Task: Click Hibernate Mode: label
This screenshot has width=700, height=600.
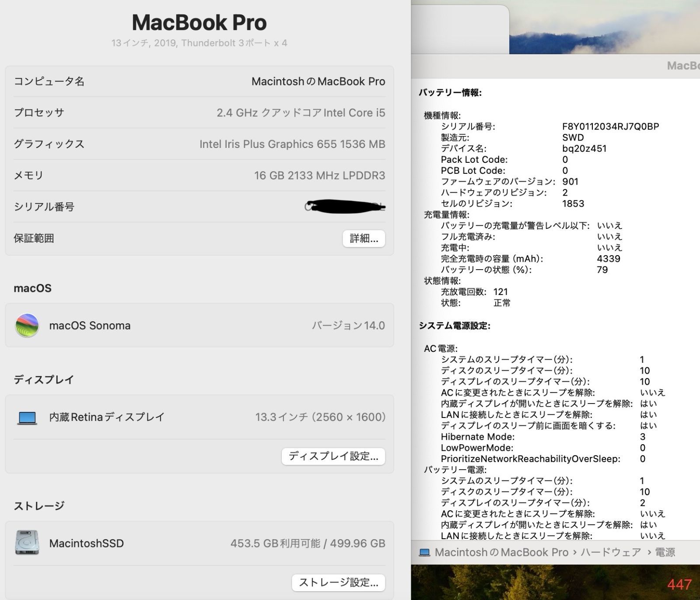Action: pyautogui.click(x=478, y=437)
